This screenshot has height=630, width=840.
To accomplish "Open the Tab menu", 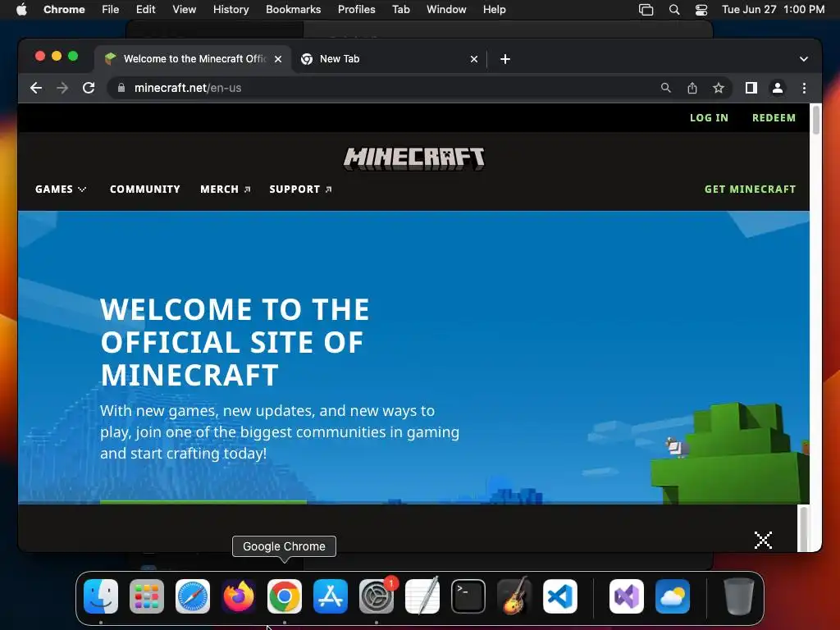I will click(x=400, y=10).
